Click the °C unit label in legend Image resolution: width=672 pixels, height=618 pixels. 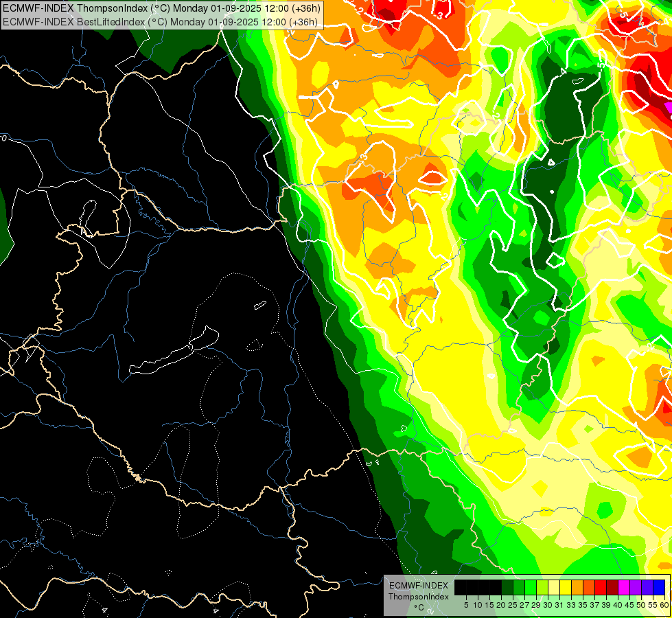tap(419, 607)
